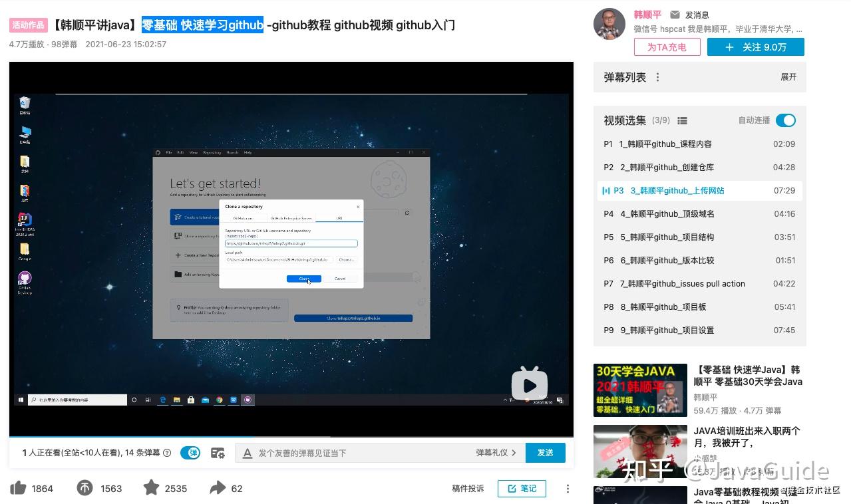Screen dimensions: 851x504
Task: Select P3 3_韩顺平github_上传网站
Action: click(699, 190)
